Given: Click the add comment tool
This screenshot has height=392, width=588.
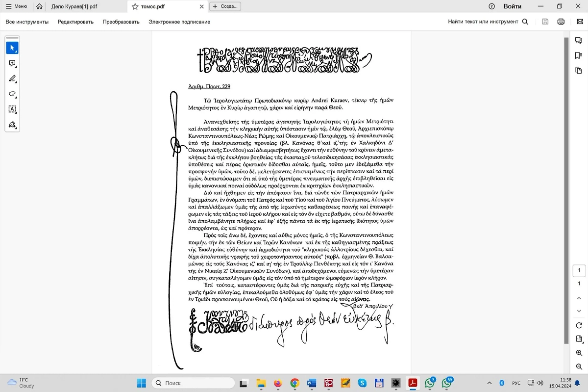Looking at the screenshot, I should pos(12,63).
